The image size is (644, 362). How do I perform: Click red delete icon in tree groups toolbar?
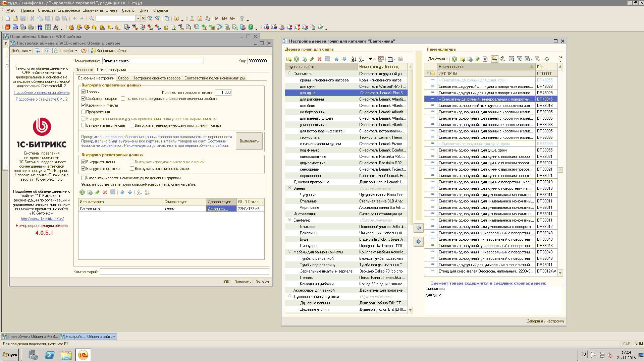click(319, 59)
